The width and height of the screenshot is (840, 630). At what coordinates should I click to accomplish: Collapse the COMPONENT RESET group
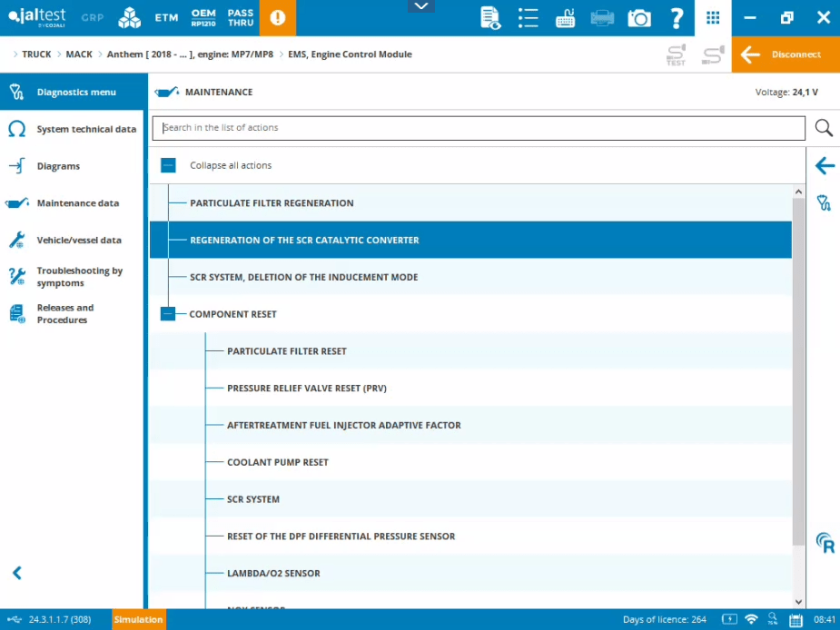[x=168, y=314]
